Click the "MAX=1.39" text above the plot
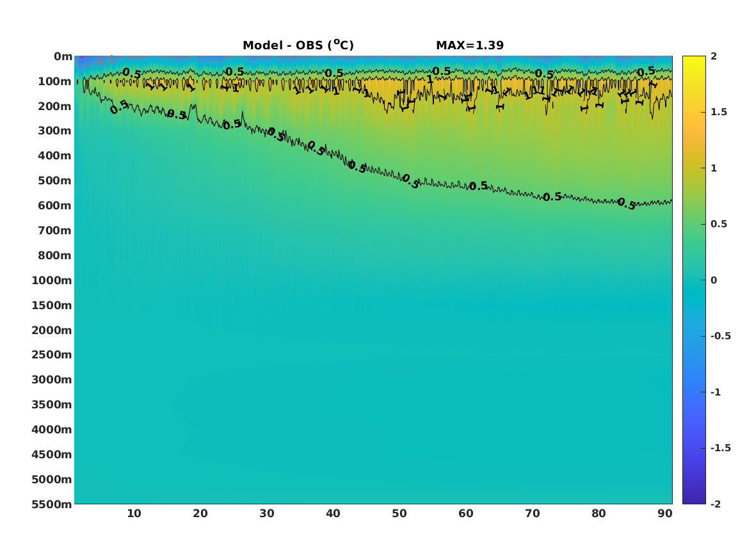 (x=470, y=45)
